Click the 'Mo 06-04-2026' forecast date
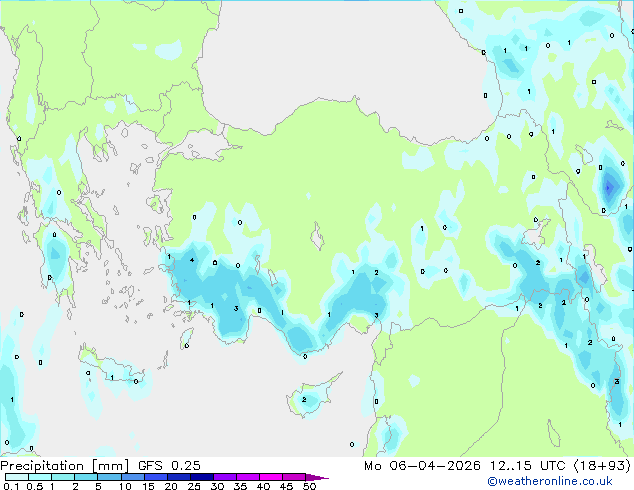The height and width of the screenshot is (490, 634). point(422,466)
